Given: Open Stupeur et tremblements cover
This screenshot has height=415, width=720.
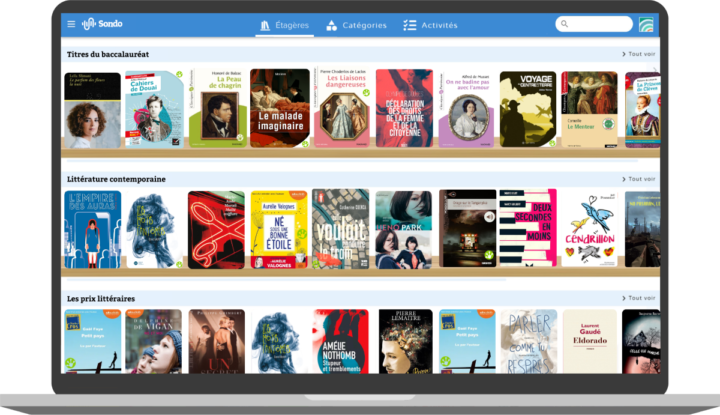Looking at the screenshot, I should pos(340,342).
